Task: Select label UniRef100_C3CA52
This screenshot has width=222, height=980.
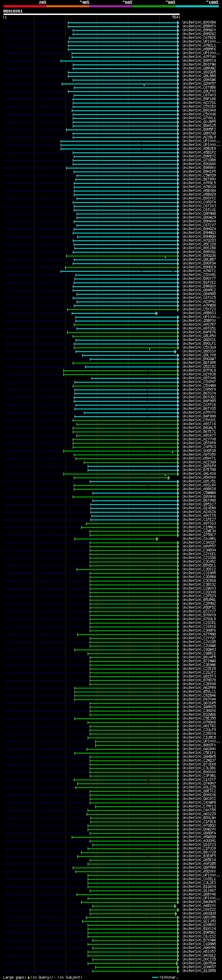Action: [x=199, y=561]
